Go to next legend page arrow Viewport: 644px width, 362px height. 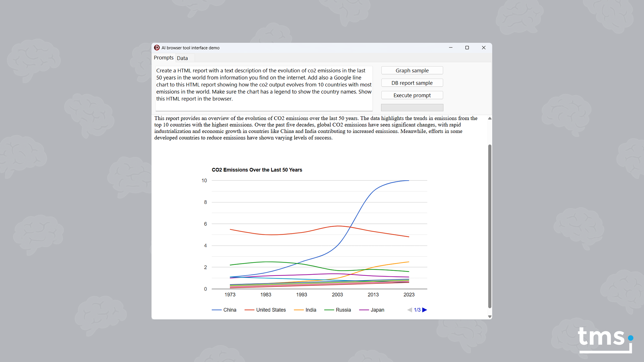[x=425, y=310]
